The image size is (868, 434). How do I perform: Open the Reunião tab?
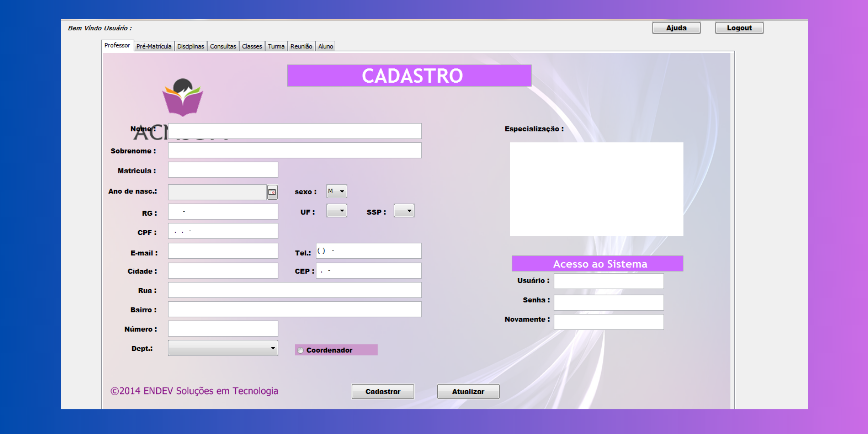[301, 46]
